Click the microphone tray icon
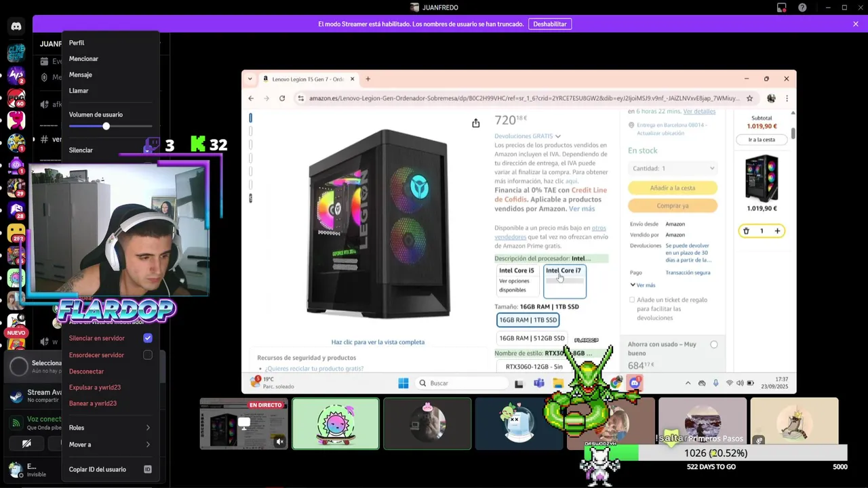The width and height of the screenshot is (868, 488). click(x=715, y=383)
